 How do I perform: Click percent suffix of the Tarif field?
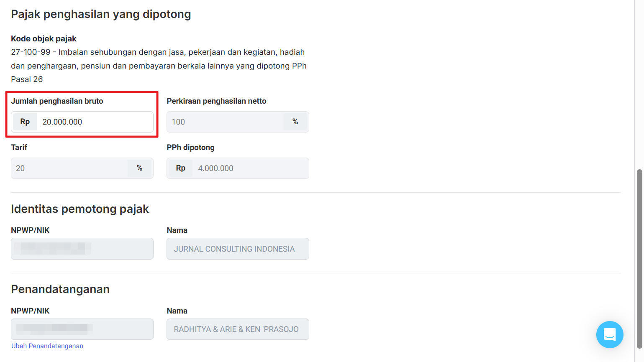139,168
